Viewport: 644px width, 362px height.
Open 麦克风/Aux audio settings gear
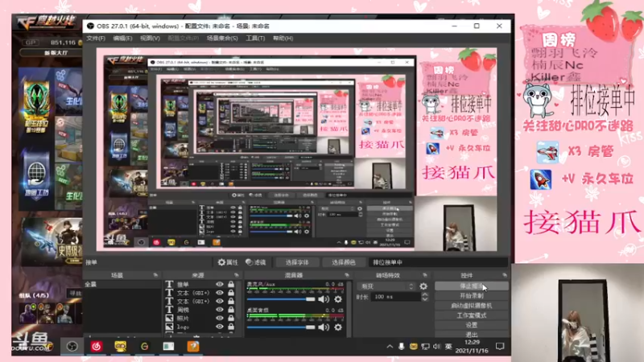[x=338, y=299]
